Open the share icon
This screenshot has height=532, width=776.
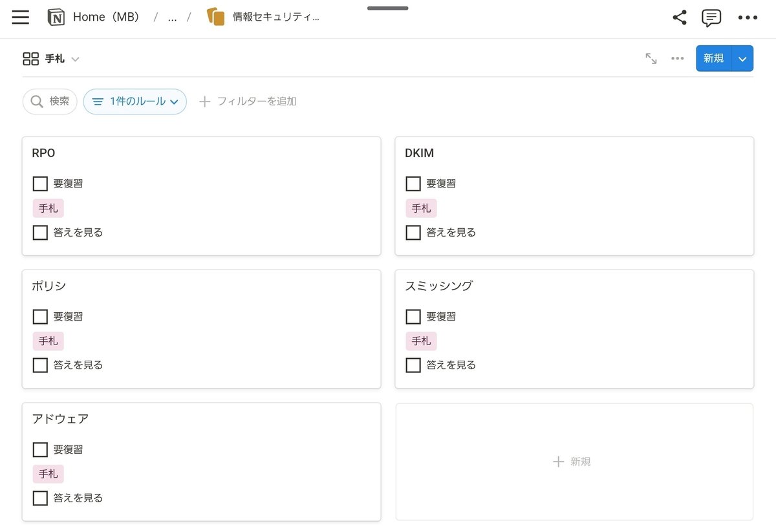coord(679,17)
